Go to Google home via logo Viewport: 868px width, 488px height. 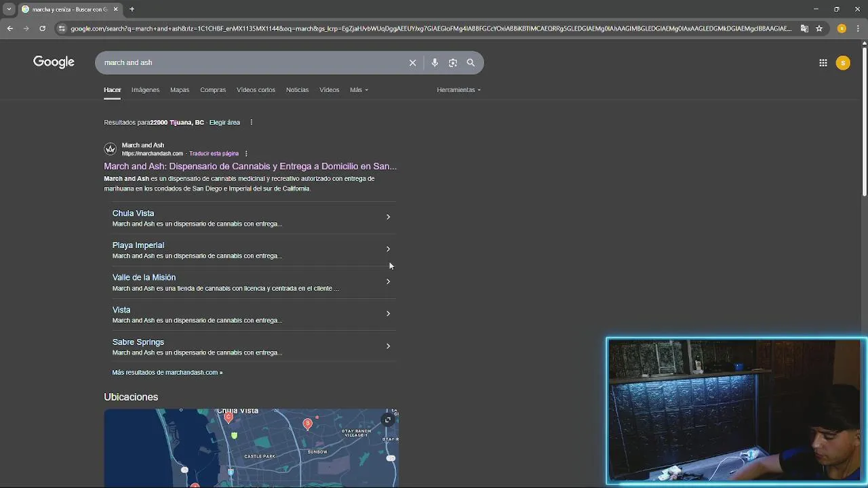[54, 62]
